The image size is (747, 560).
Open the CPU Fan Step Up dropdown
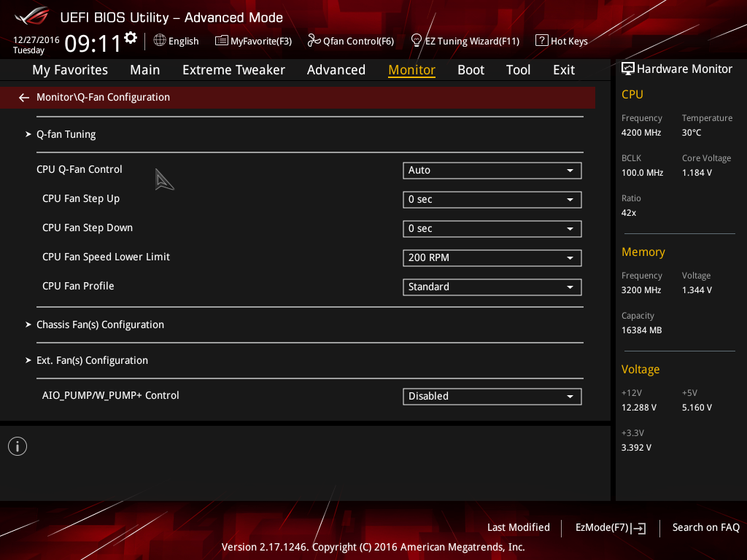pos(492,200)
